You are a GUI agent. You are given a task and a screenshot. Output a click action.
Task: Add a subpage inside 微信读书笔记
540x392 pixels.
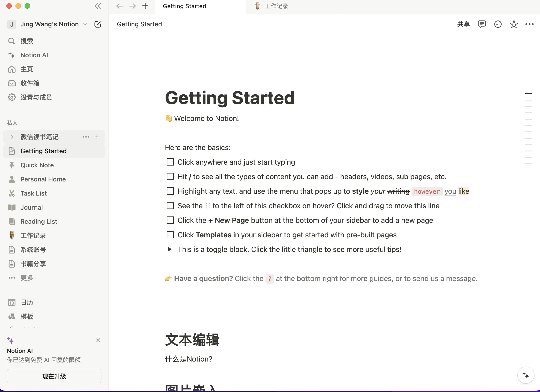pos(97,137)
